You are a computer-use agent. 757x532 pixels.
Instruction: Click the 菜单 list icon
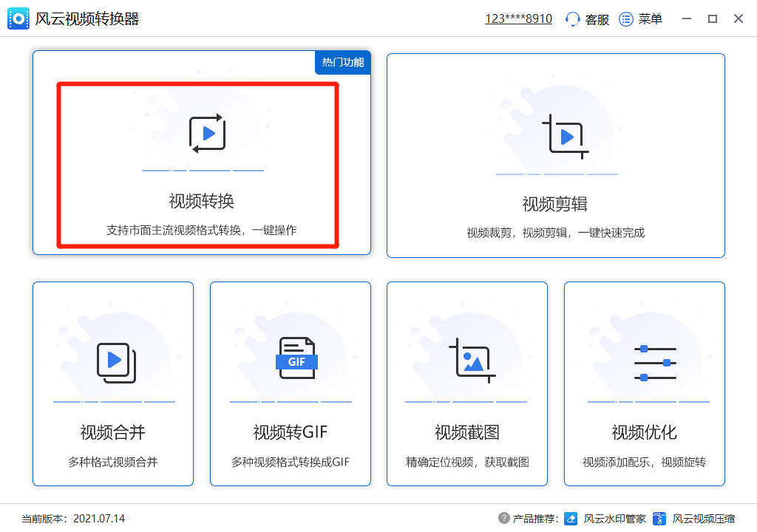point(625,18)
